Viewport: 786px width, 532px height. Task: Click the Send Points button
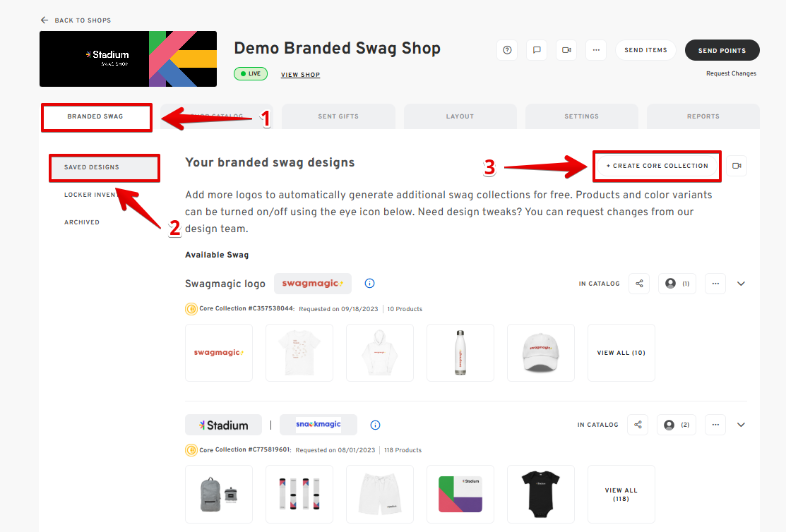(x=722, y=50)
